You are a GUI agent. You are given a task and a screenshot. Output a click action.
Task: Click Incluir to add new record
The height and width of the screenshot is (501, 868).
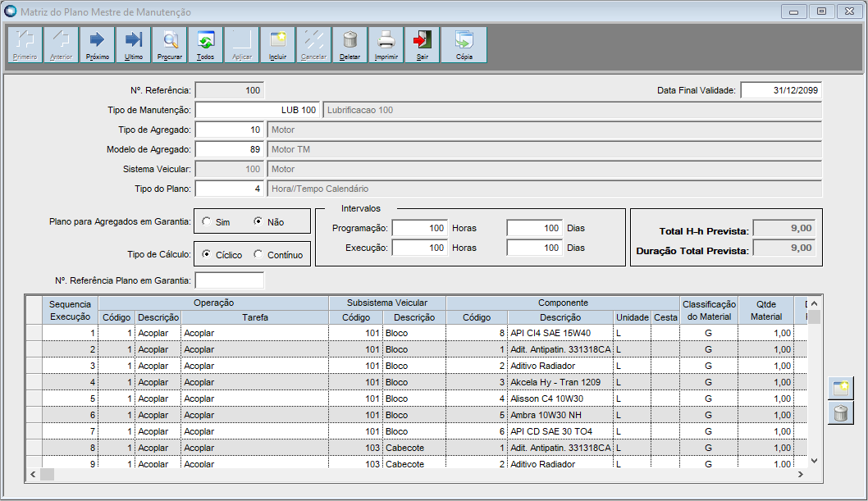[277, 44]
